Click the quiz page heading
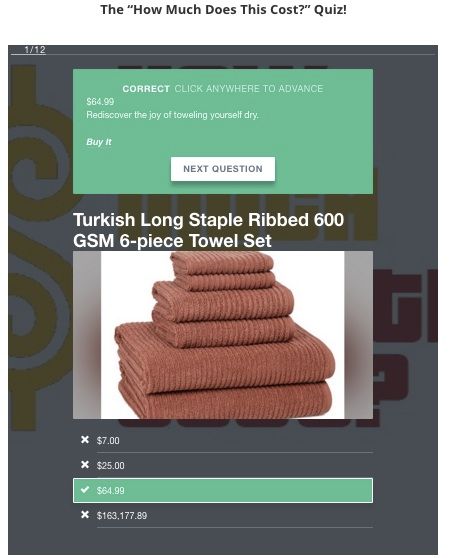This screenshot has width=457, height=558. 223,10
